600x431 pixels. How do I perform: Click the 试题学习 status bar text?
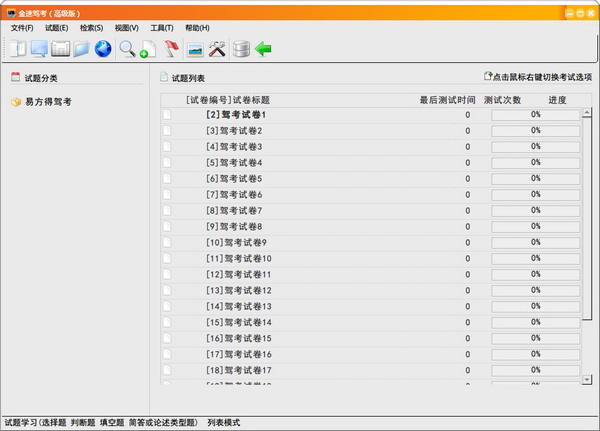(x=21, y=423)
